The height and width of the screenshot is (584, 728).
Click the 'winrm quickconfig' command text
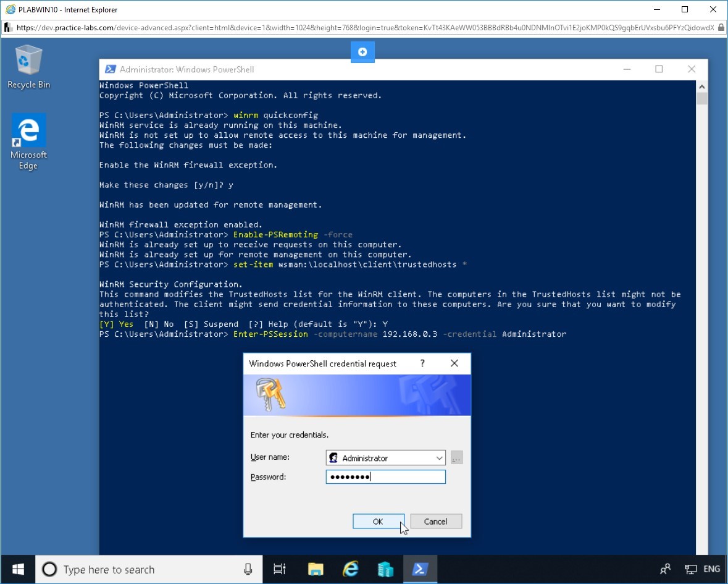(x=276, y=115)
